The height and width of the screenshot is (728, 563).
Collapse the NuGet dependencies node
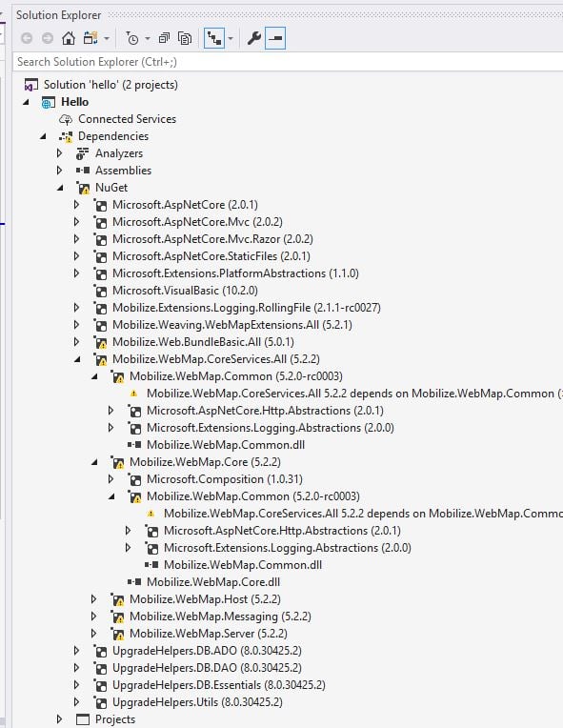(60, 188)
